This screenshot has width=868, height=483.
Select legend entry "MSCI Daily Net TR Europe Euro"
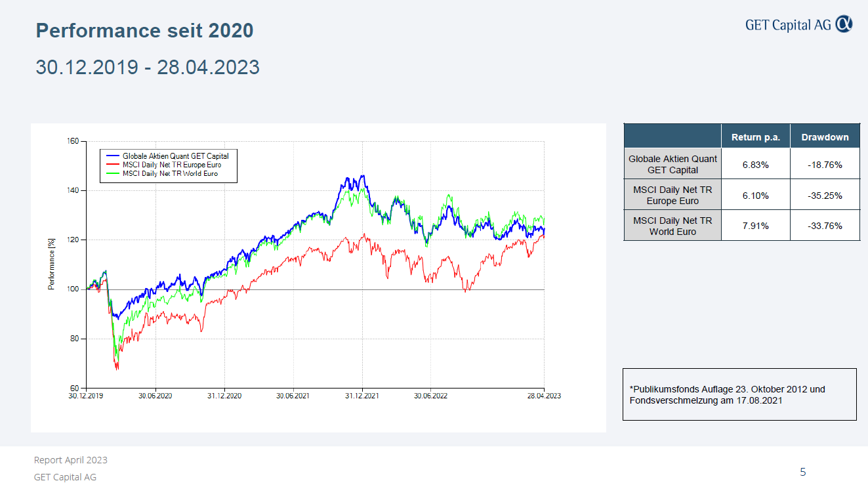tap(172, 165)
